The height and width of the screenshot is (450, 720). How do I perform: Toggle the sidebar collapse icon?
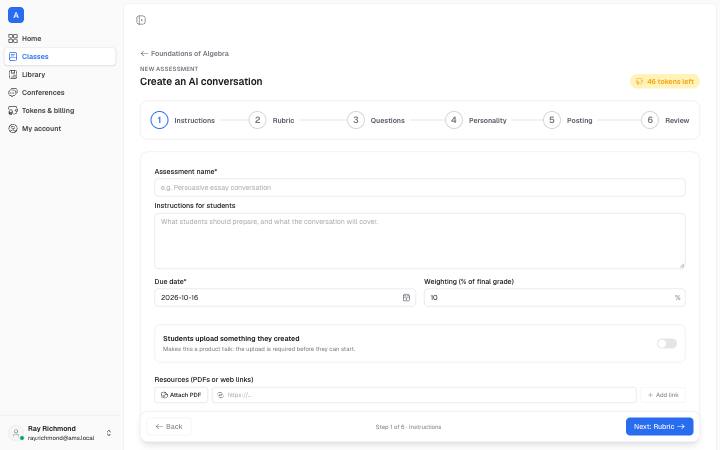(141, 20)
